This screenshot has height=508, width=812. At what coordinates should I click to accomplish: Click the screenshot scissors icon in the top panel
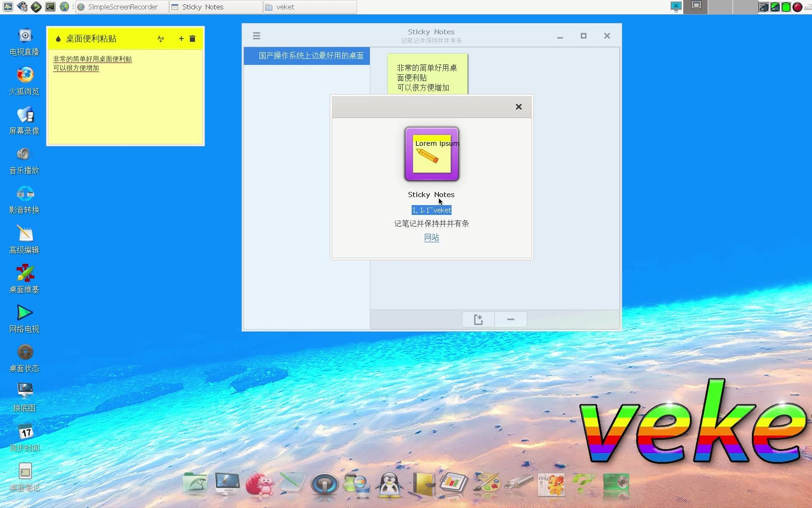click(x=676, y=7)
